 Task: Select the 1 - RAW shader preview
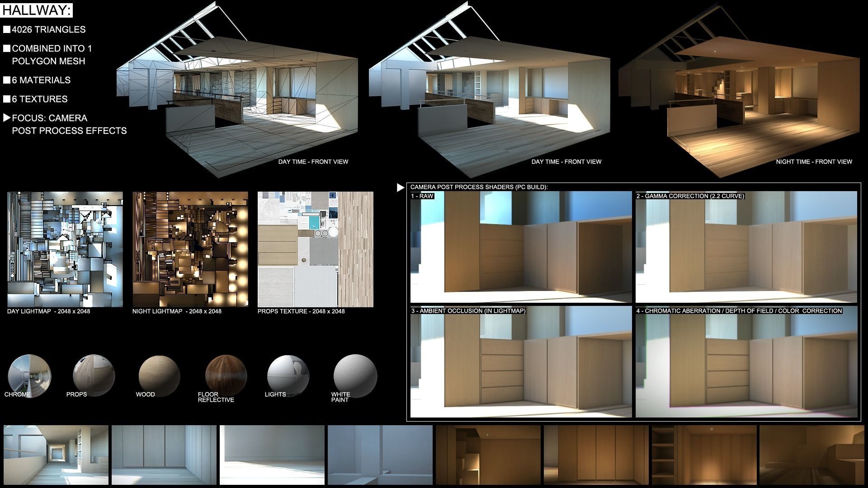[521, 247]
